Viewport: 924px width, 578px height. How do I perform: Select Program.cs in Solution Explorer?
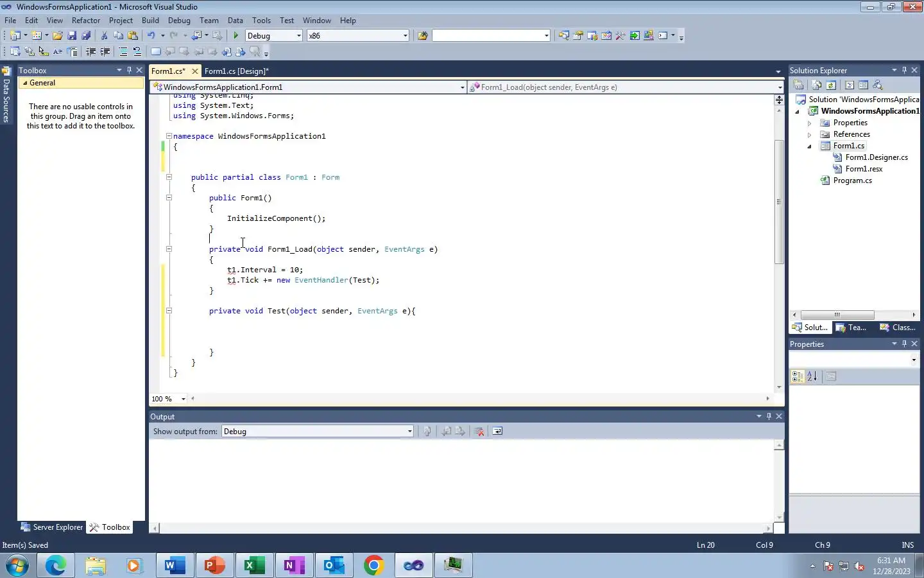click(852, 181)
